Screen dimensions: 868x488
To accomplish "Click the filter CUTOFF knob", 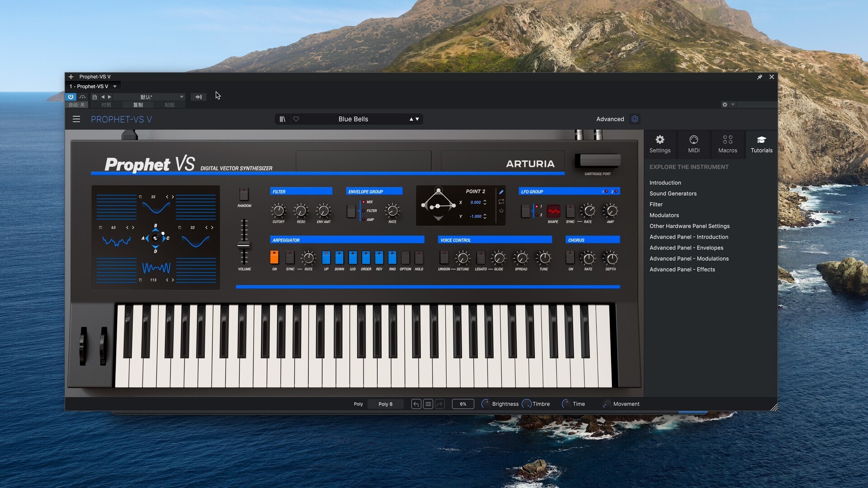I will click(278, 211).
